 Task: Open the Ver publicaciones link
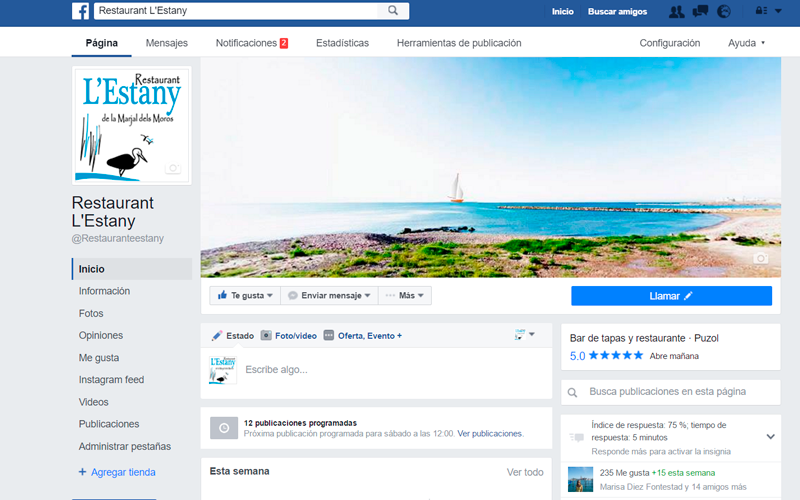pyautogui.click(x=490, y=434)
